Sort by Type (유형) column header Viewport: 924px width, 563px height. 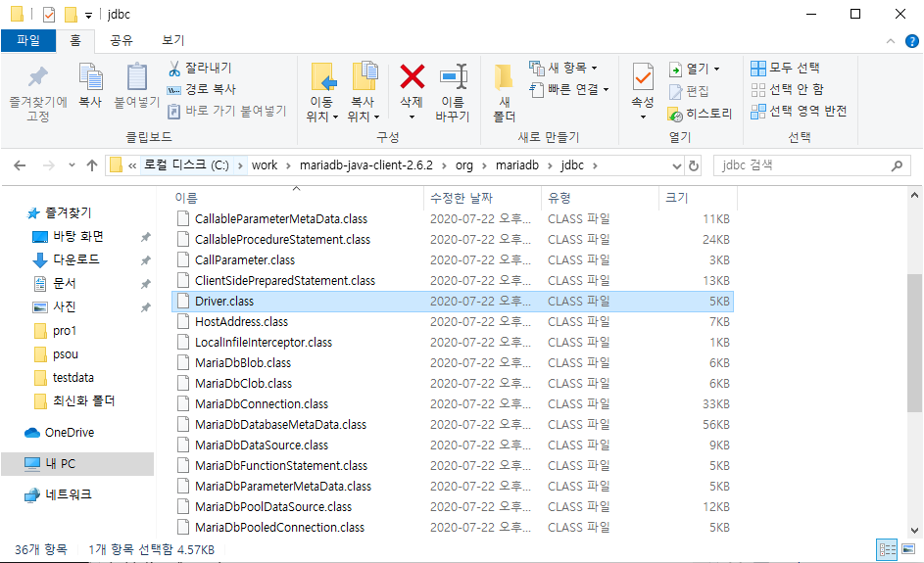[x=559, y=198]
